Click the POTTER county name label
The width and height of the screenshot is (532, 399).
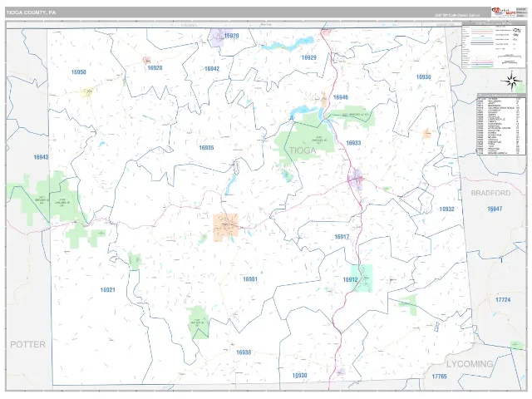27,344
